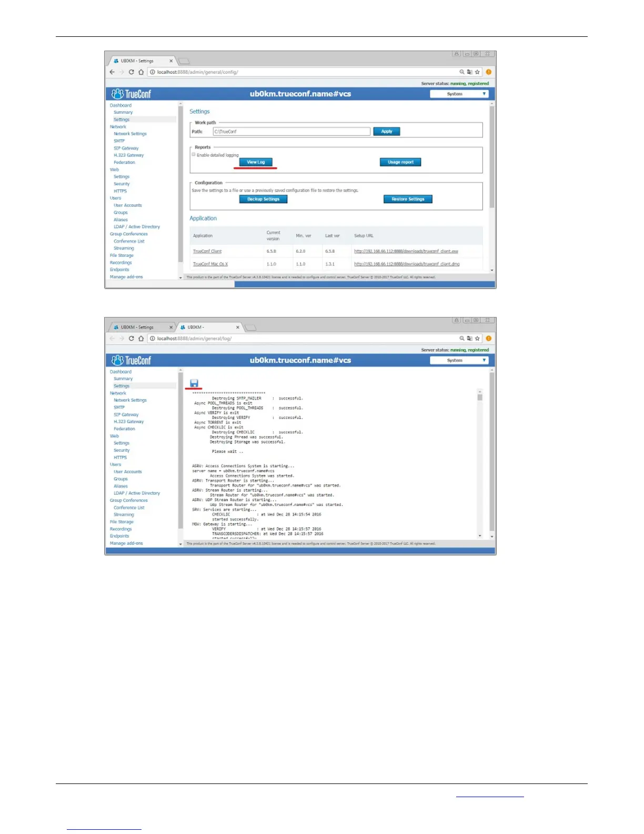Open Manage add-ons in the upper window sidebar

[126, 276]
